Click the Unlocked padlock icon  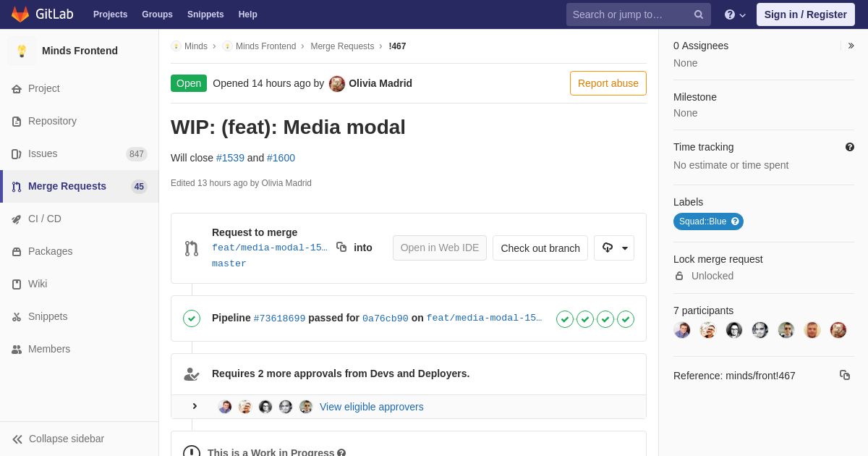pyautogui.click(x=679, y=276)
